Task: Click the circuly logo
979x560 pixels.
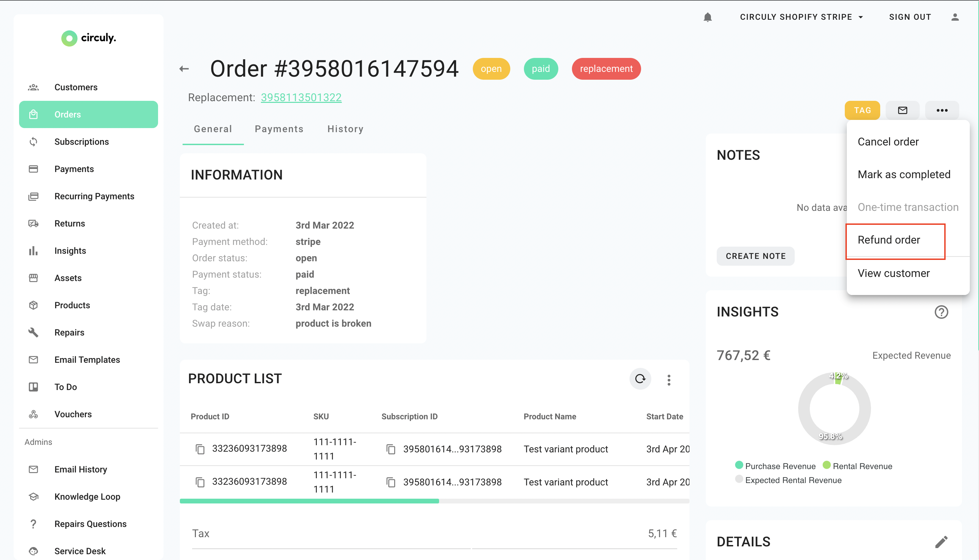Action: (89, 38)
